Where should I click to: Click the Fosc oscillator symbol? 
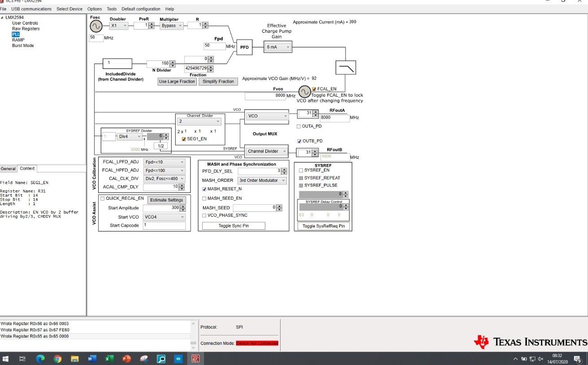point(96,26)
